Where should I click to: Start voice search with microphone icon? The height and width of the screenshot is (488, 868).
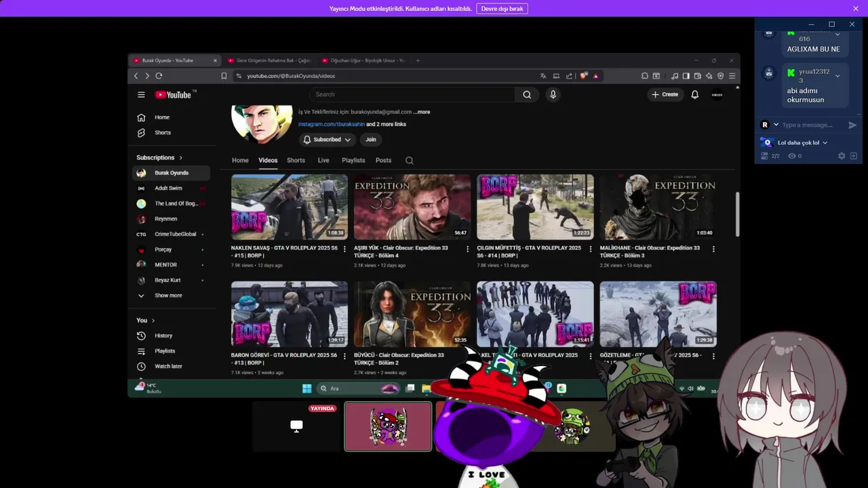point(553,95)
